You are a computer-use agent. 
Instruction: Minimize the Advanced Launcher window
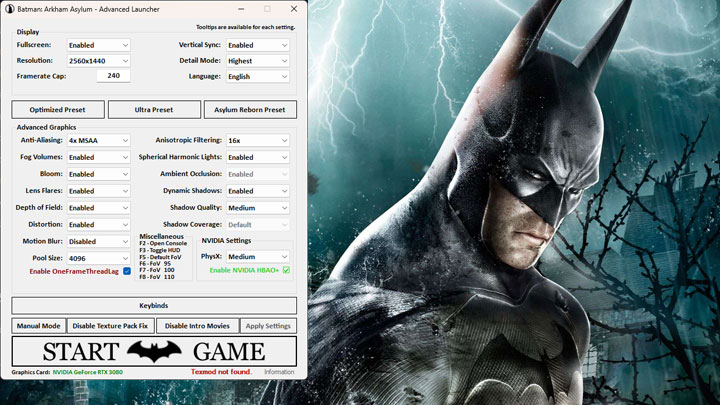click(241, 9)
